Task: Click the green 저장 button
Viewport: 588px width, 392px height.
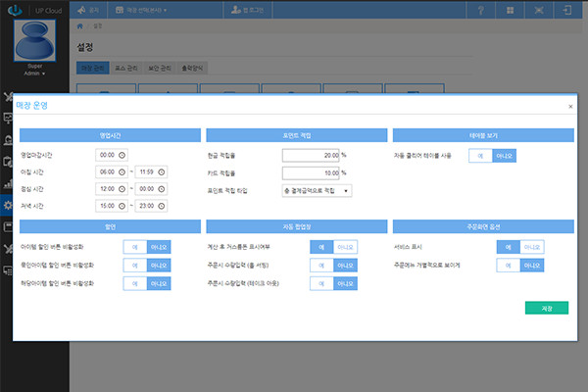Action: point(546,308)
